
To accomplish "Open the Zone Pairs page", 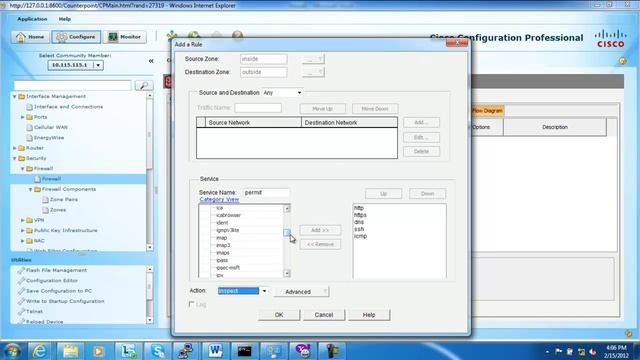I will (x=63, y=200).
